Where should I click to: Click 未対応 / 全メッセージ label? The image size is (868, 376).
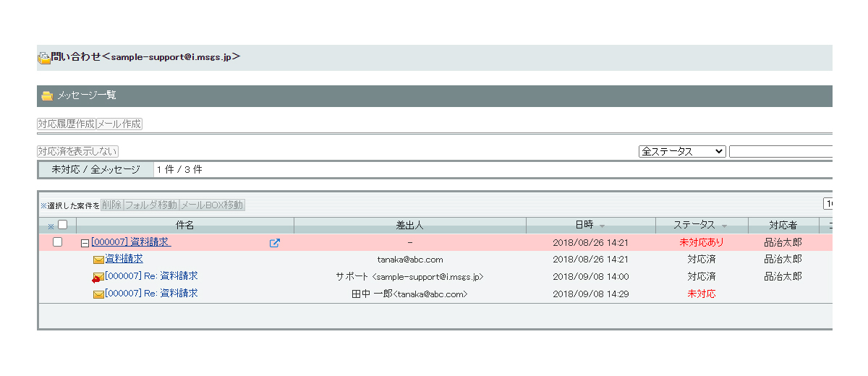tap(96, 170)
